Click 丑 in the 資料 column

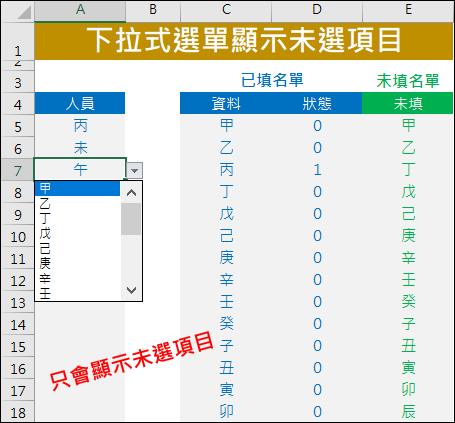pyautogui.click(x=226, y=367)
